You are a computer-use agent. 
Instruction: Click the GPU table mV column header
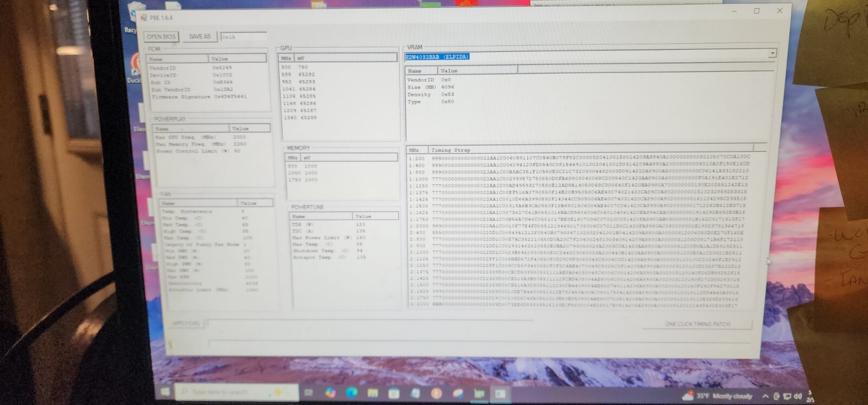346,58
